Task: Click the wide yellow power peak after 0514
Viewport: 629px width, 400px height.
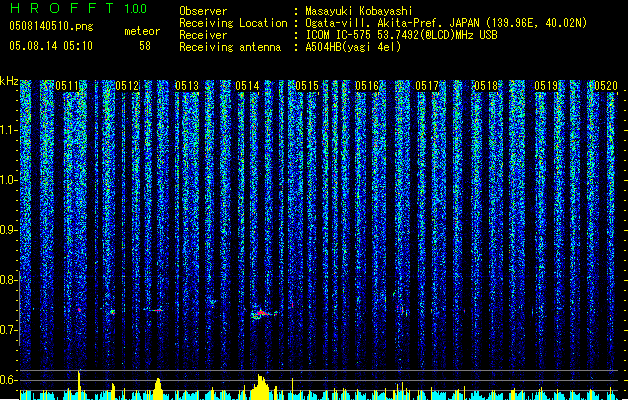Action: point(261,387)
